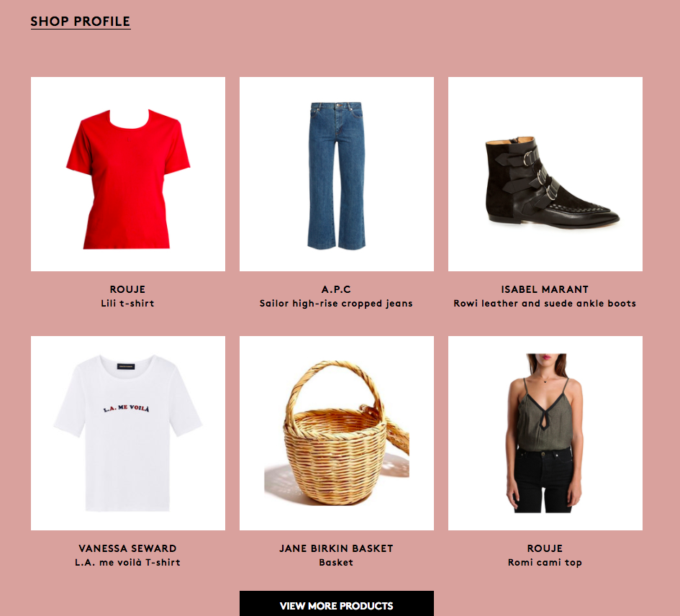Click the first ROUJE brand name

[x=127, y=289]
